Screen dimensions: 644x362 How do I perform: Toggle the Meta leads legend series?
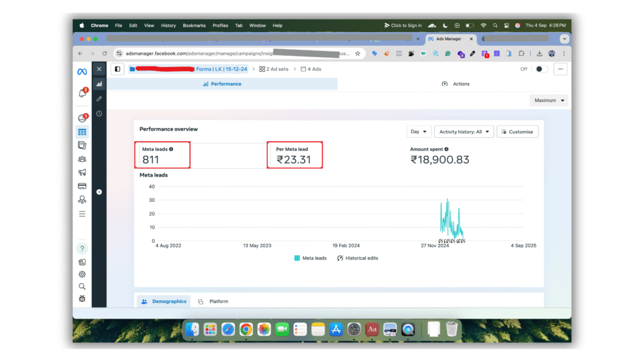pos(310,258)
